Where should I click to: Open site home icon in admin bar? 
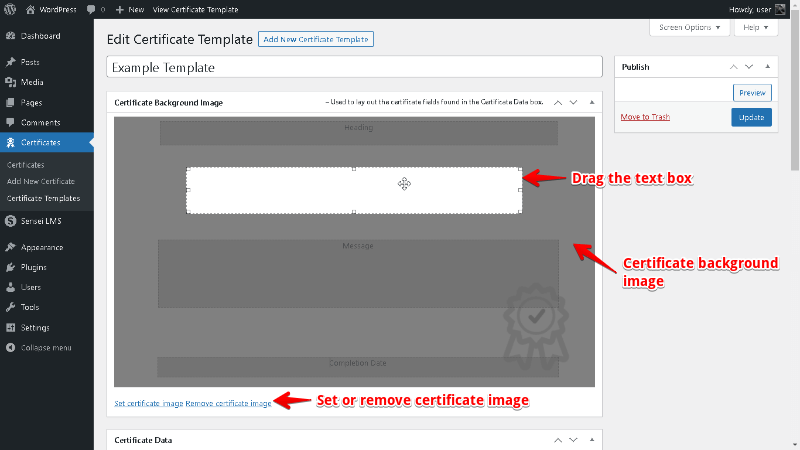click(x=30, y=9)
